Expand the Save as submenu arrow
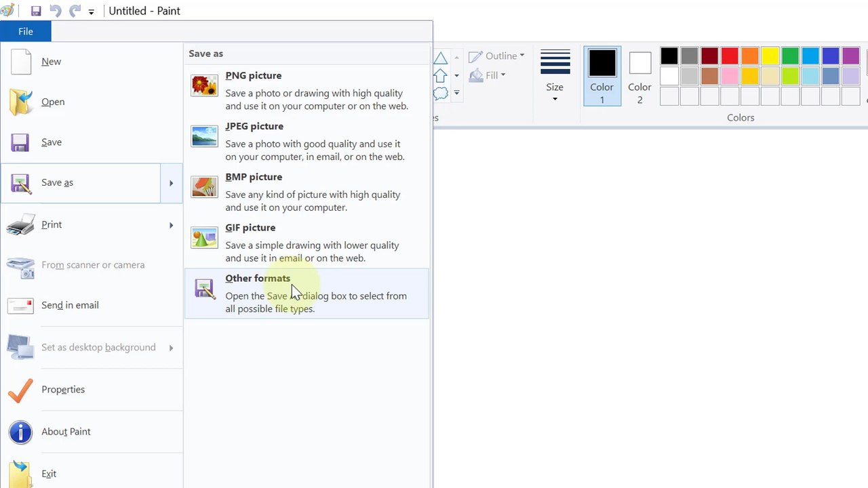 (x=171, y=183)
